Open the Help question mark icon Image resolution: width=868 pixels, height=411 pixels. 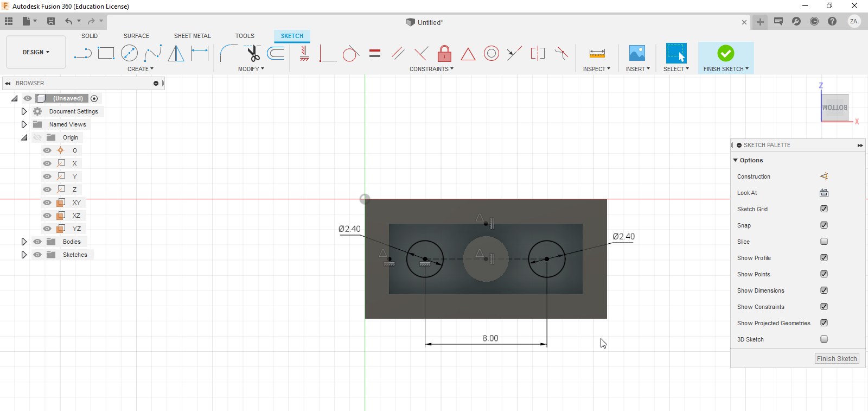pyautogui.click(x=832, y=21)
